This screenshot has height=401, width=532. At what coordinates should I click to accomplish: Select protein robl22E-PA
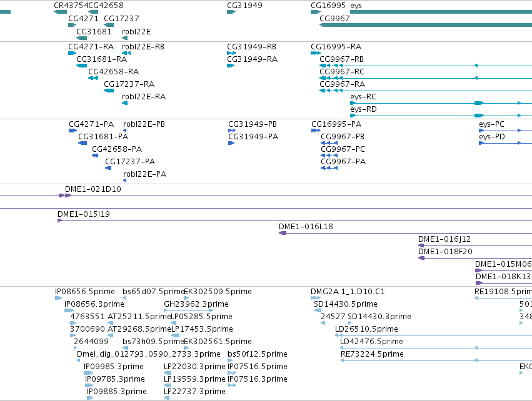coord(144,174)
